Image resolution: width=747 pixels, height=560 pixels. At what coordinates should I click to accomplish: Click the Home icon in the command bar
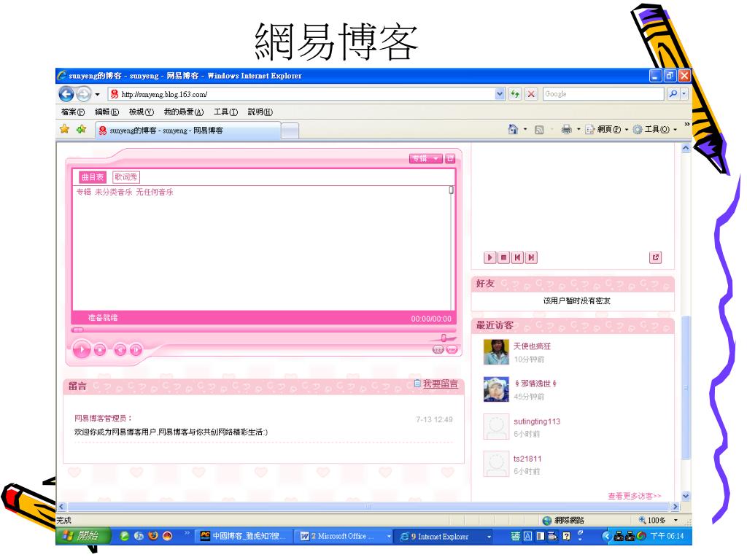pos(513,129)
